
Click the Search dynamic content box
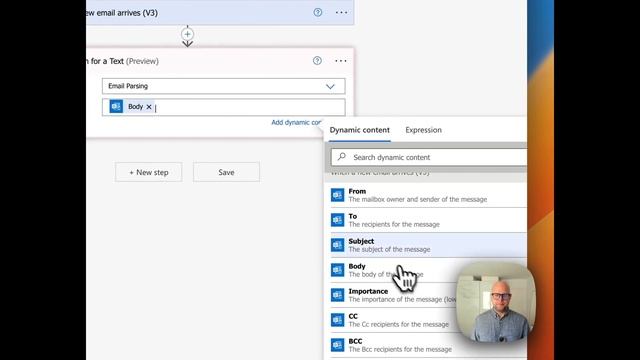(x=429, y=157)
